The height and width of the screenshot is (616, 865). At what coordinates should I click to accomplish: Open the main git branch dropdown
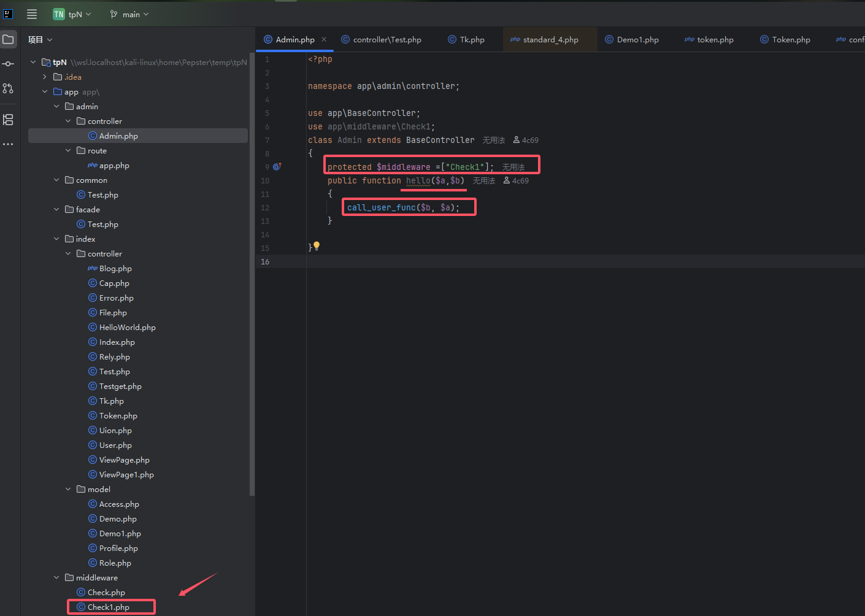[129, 14]
